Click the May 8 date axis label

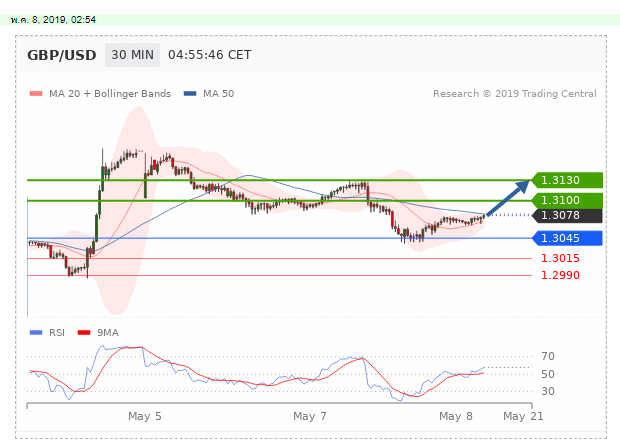pyautogui.click(x=456, y=416)
